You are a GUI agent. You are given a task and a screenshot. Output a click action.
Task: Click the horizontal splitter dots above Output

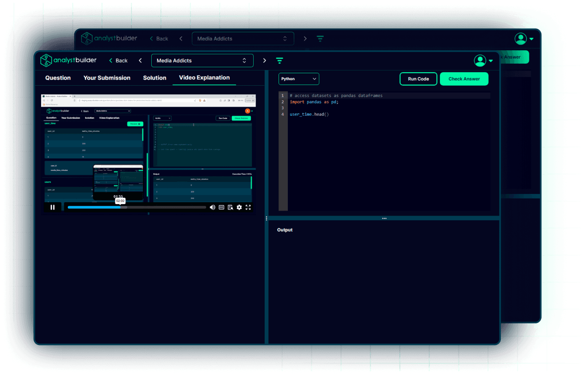coord(384,218)
